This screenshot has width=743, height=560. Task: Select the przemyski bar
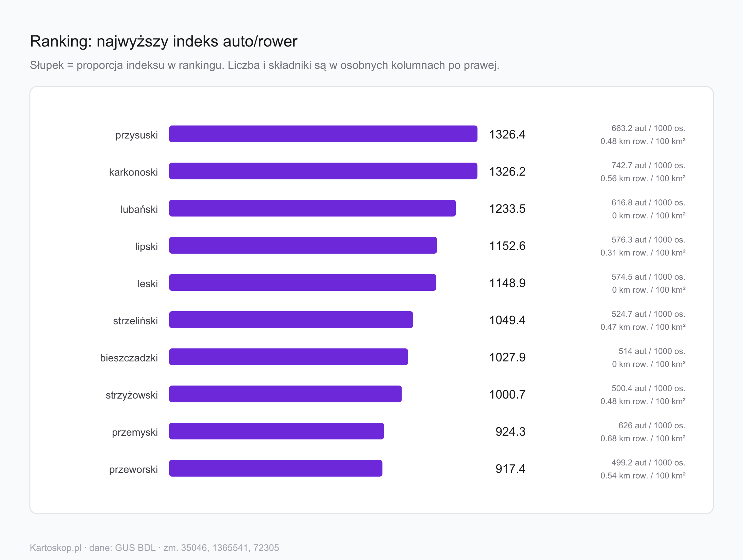pos(276,431)
